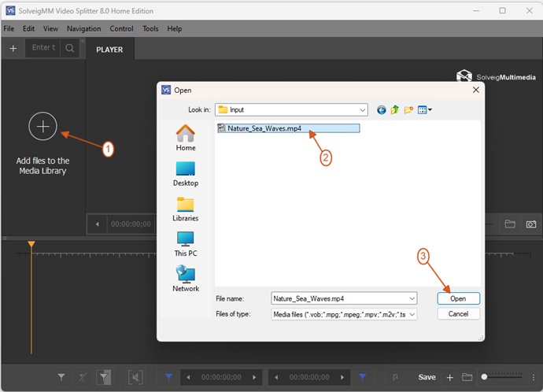This screenshot has width=543, height=392.
Task: Open the Control menu
Action: pyautogui.click(x=121, y=29)
